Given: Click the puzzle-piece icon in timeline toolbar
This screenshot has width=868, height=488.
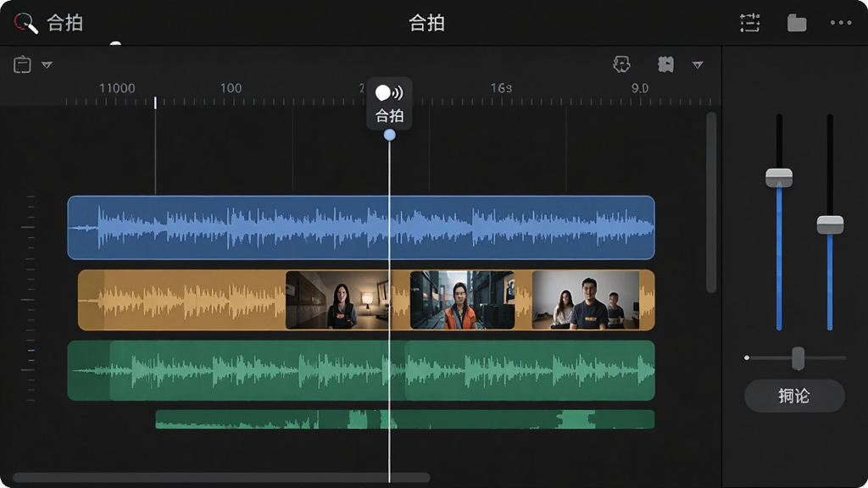Looking at the screenshot, I should pos(665,64).
